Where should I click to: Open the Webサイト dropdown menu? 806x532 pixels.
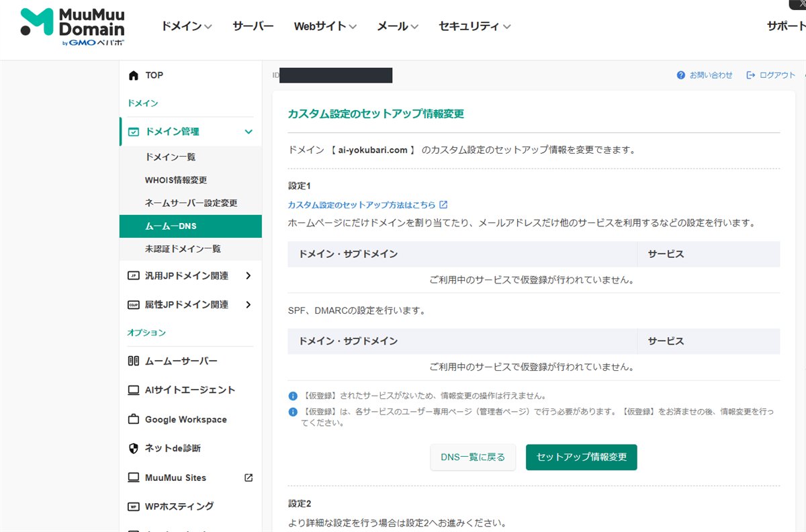tap(325, 26)
